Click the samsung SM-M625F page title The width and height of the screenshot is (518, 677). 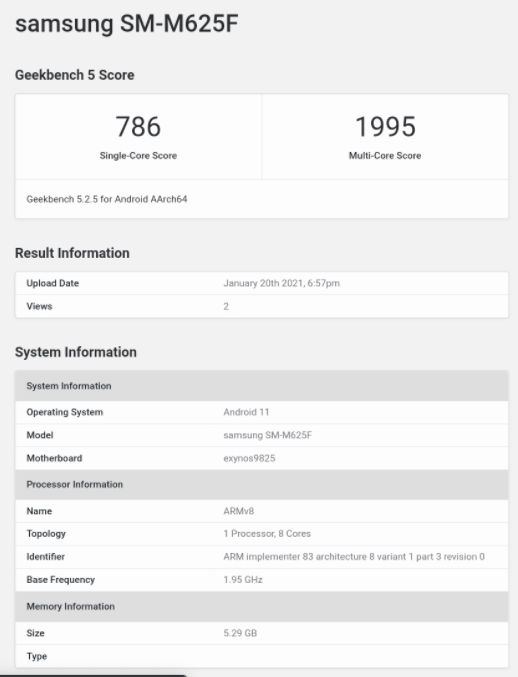pos(126,24)
